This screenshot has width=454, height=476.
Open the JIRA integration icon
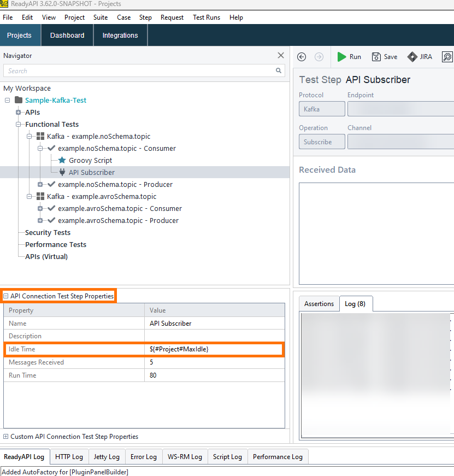click(x=412, y=57)
